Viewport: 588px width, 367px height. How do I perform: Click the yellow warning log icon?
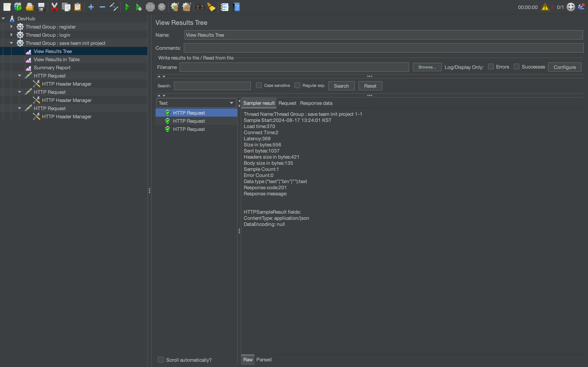pos(545,7)
